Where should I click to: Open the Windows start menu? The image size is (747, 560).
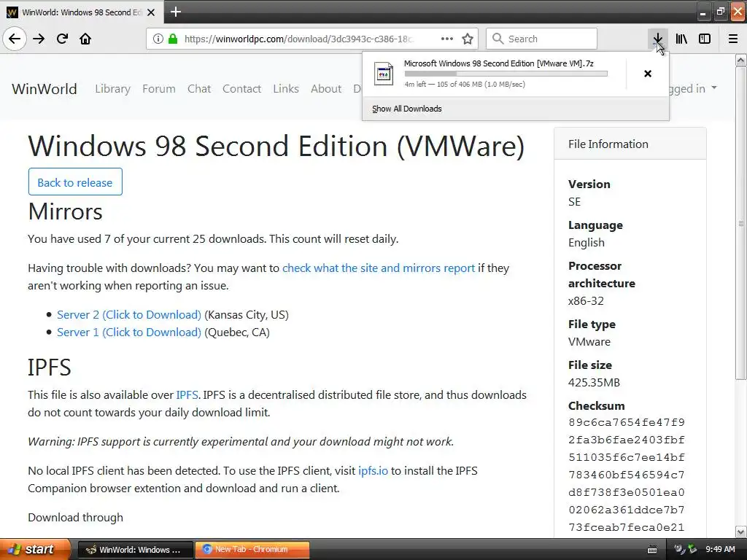pyautogui.click(x=35, y=550)
